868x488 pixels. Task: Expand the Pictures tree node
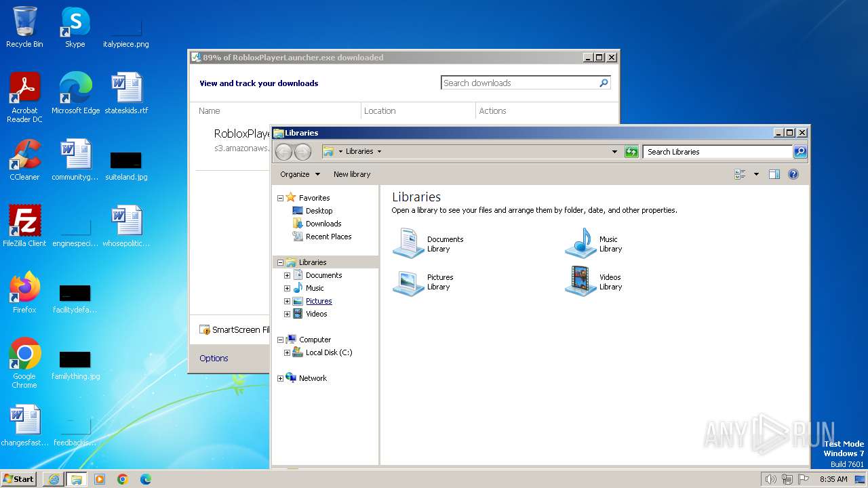[288, 301]
